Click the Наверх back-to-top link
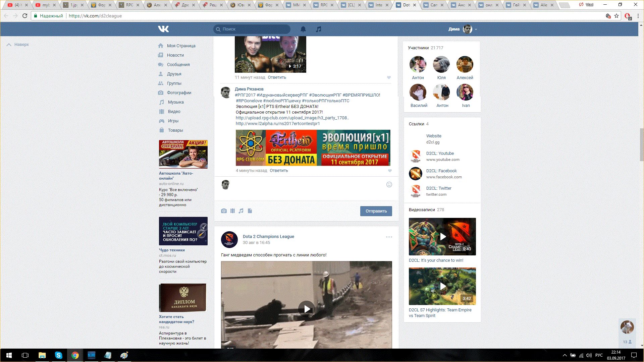The width and height of the screenshot is (644, 362). pos(18,45)
